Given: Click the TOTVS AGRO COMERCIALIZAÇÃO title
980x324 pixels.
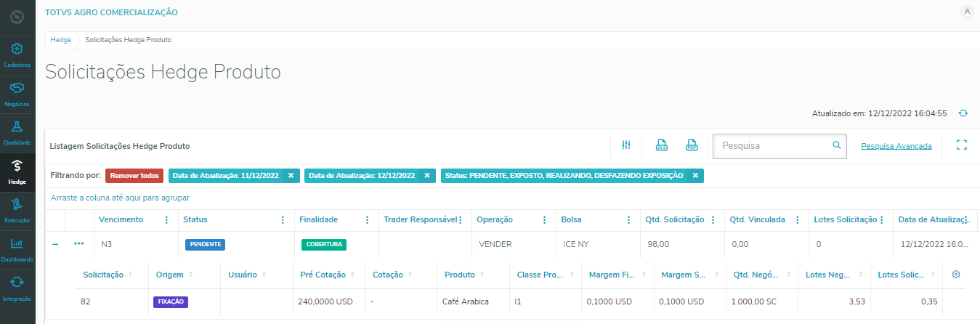Looking at the screenshot, I should tap(111, 12).
